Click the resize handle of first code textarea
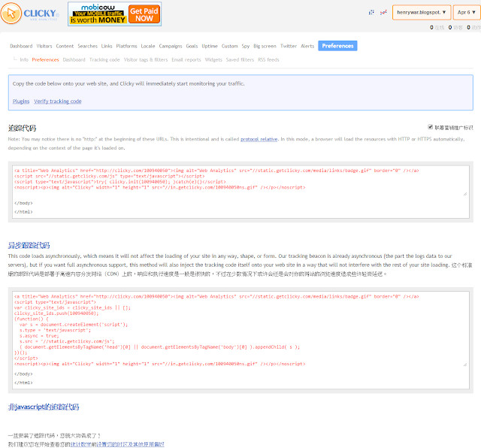This screenshot has width=481, height=448. click(x=465, y=194)
